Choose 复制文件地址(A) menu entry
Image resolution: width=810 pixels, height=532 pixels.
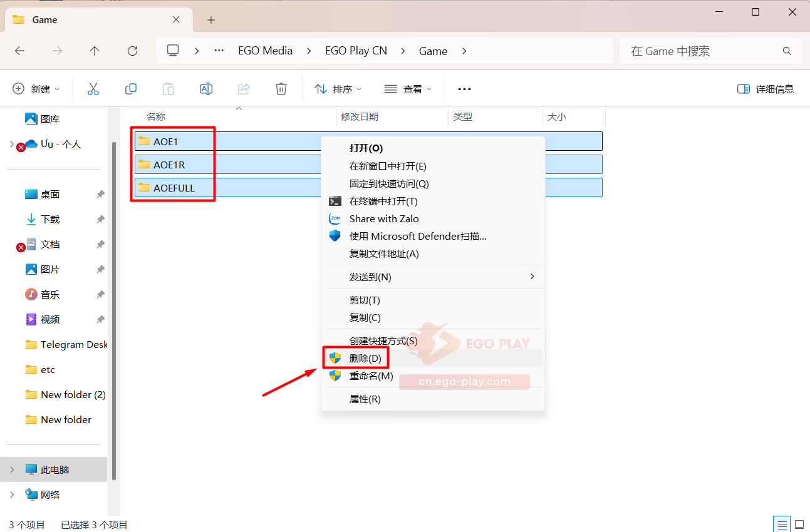click(x=432, y=253)
